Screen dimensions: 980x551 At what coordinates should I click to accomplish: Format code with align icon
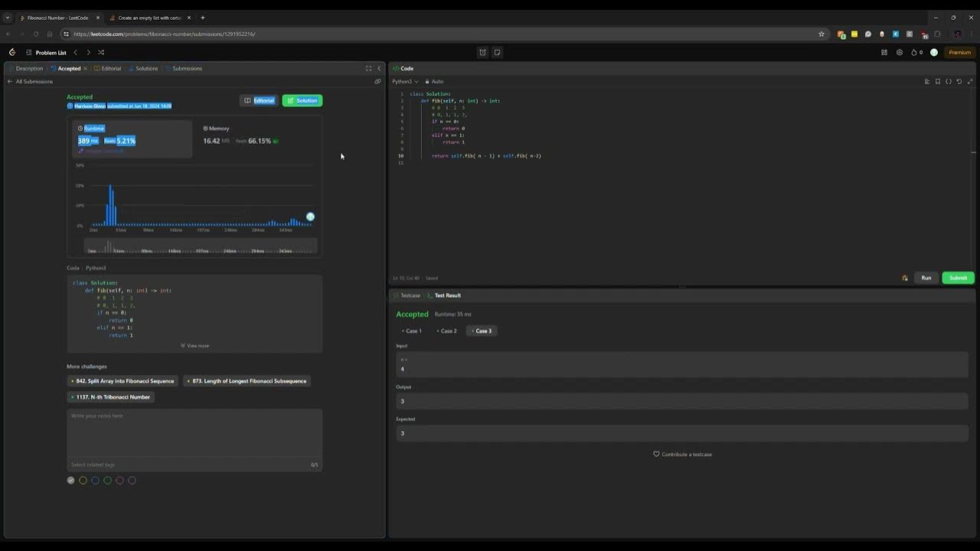pos(927,81)
